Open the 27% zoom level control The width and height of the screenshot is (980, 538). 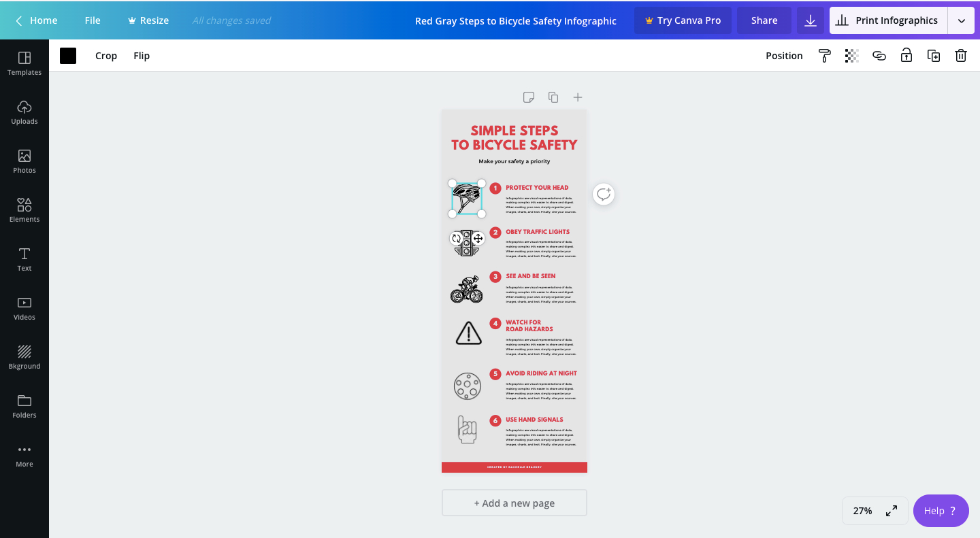pyautogui.click(x=862, y=511)
